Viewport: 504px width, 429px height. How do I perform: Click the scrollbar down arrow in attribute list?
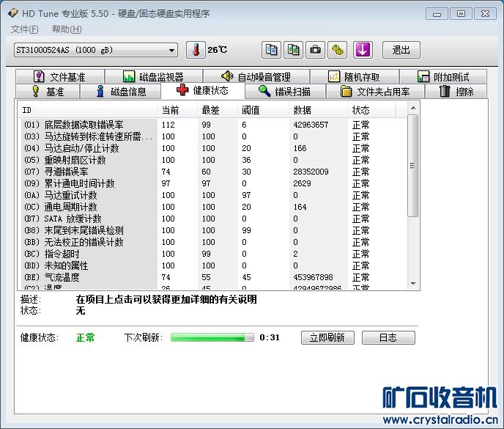pos(413,284)
